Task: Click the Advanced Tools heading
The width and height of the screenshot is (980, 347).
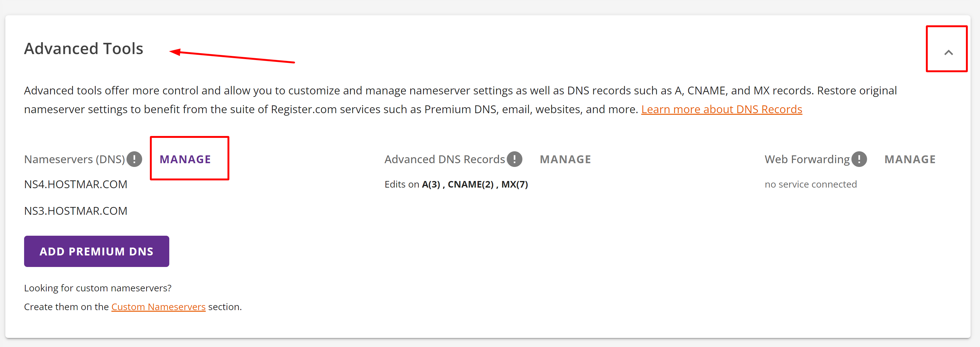Action: click(x=84, y=49)
